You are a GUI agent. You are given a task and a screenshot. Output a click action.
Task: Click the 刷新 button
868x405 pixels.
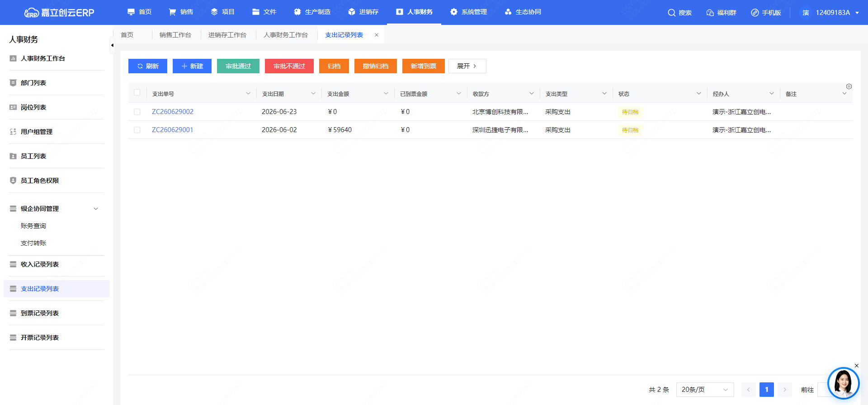point(148,66)
